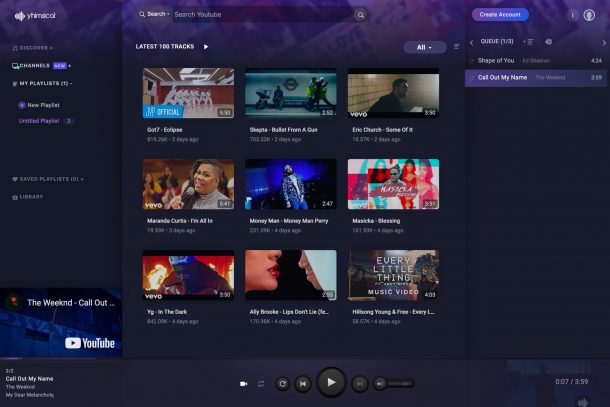The height and width of the screenshot is (407, 610).
Task: Click the equalizer icon at bottom right
Action: point(583,402)
